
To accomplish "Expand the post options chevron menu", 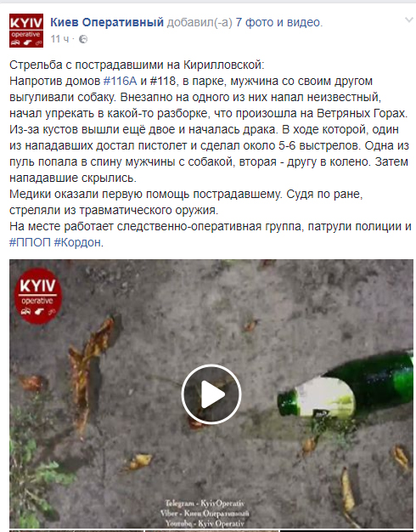I will pos(409,20).
